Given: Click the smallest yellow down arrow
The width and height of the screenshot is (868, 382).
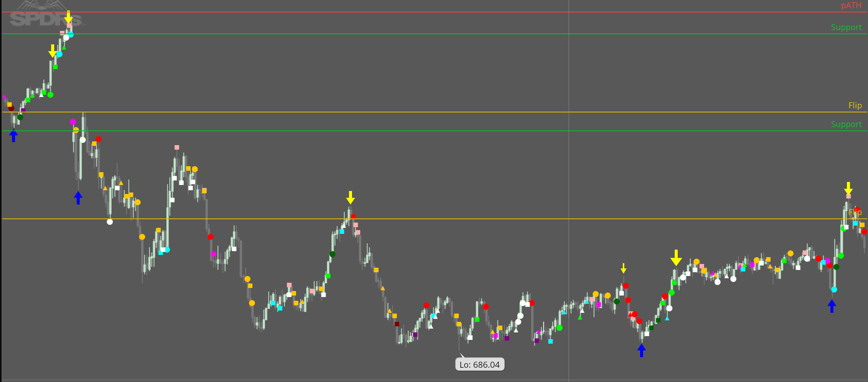Looking at the screenshot, I should click(x=623, y=268).
